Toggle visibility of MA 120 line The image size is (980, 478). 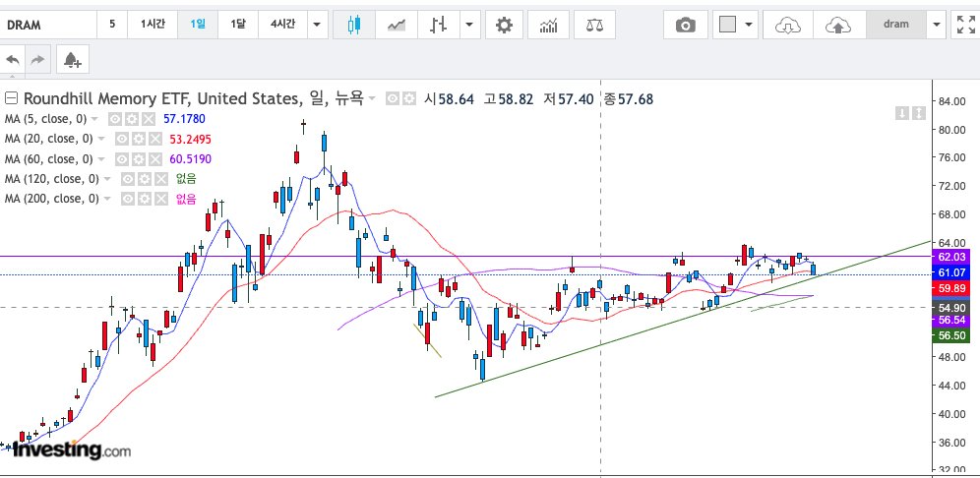(128, 179)
